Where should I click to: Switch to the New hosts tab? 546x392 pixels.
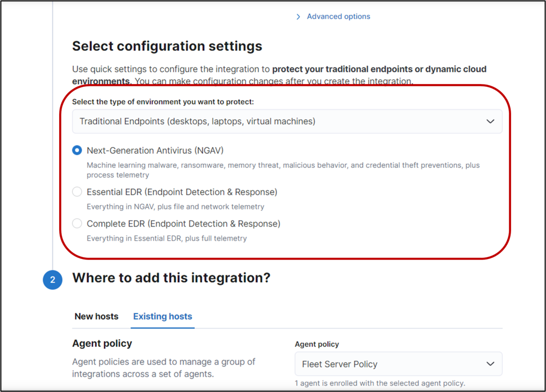pyautogui.click(x=96, y=317)
